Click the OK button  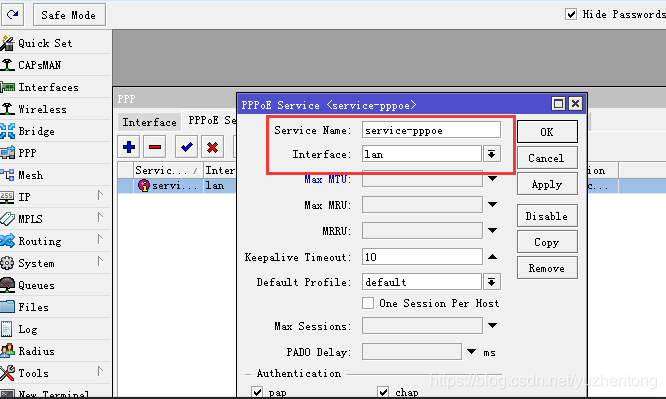click(547, 132)
